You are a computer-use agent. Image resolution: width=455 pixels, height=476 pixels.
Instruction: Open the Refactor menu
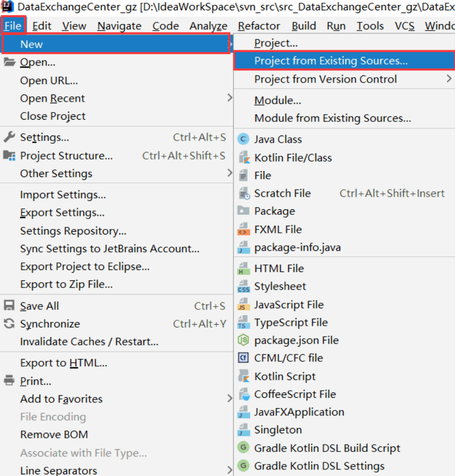[258, 25]
